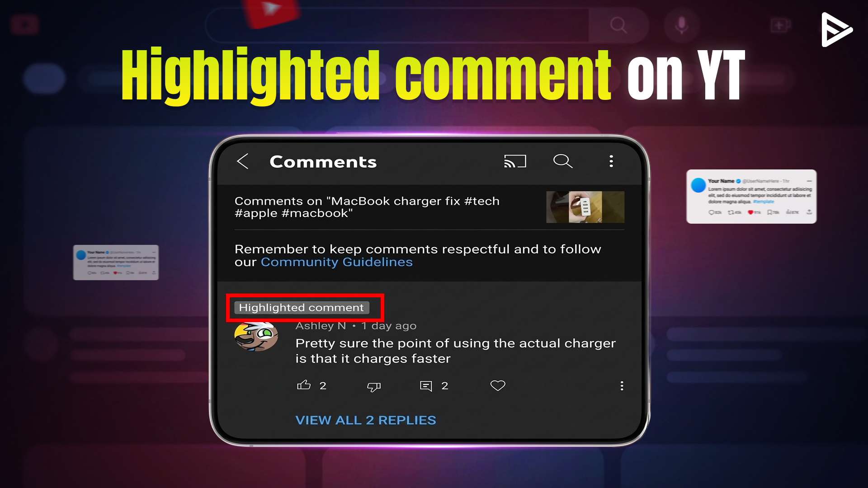Open Ashley N's profile avatar
868x488 pixels.
[x=256, y=337]
